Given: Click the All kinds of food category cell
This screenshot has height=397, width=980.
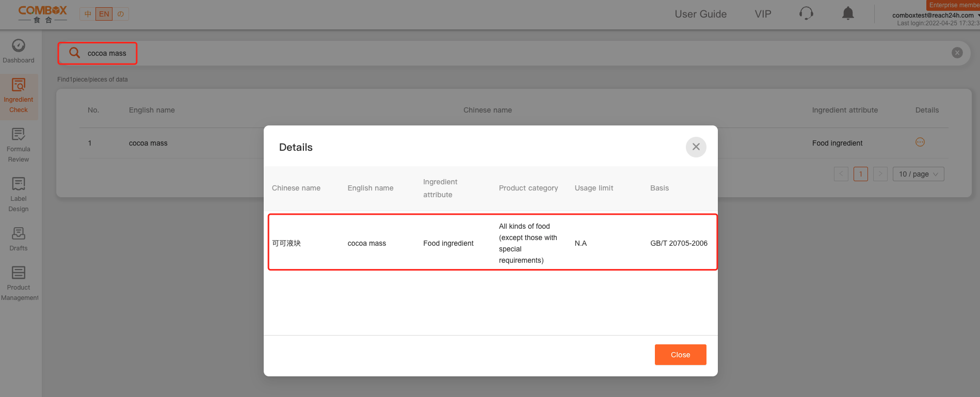Looking at the screenshot, I should [x=528, y=243].
